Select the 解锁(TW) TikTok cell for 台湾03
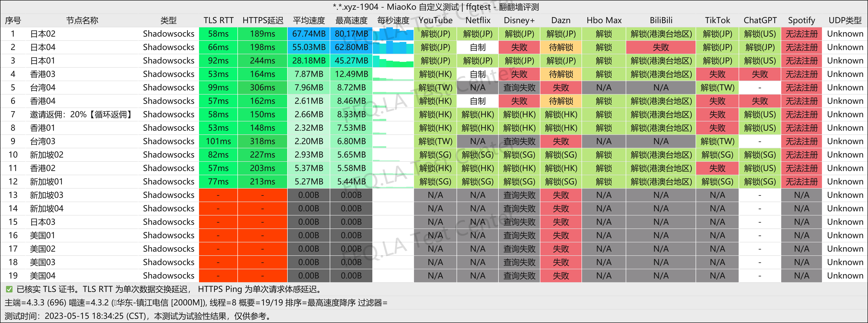 point(717,141)
